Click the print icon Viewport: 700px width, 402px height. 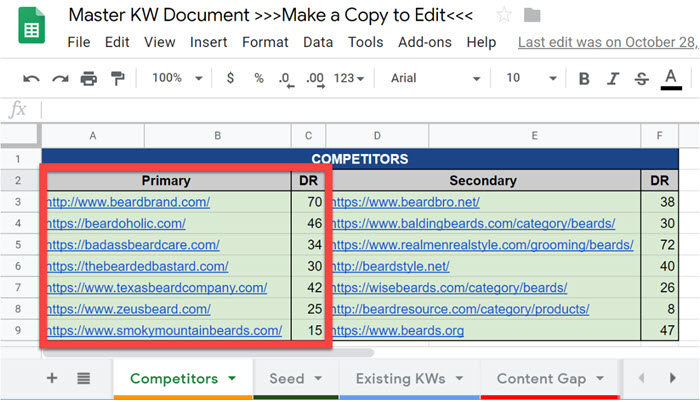[89, 79]
